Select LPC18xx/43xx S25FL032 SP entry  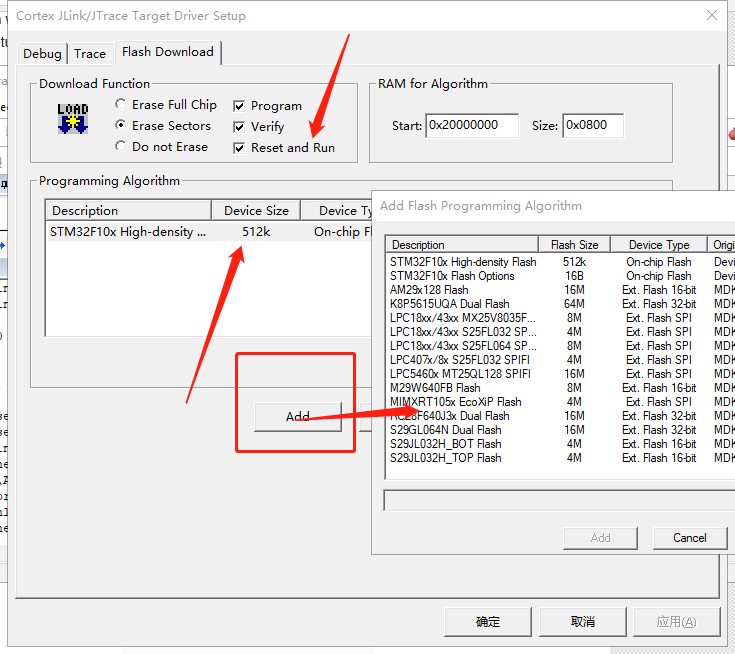(560, 332)
